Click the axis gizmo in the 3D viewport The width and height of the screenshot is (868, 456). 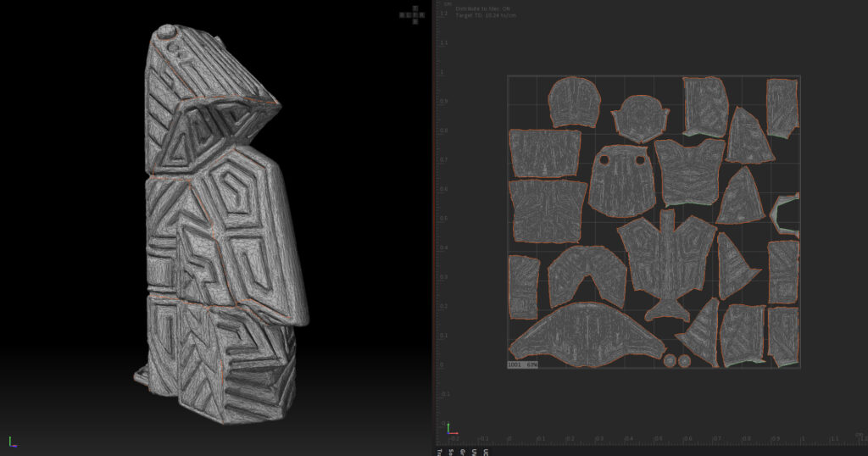pos(14,442)
